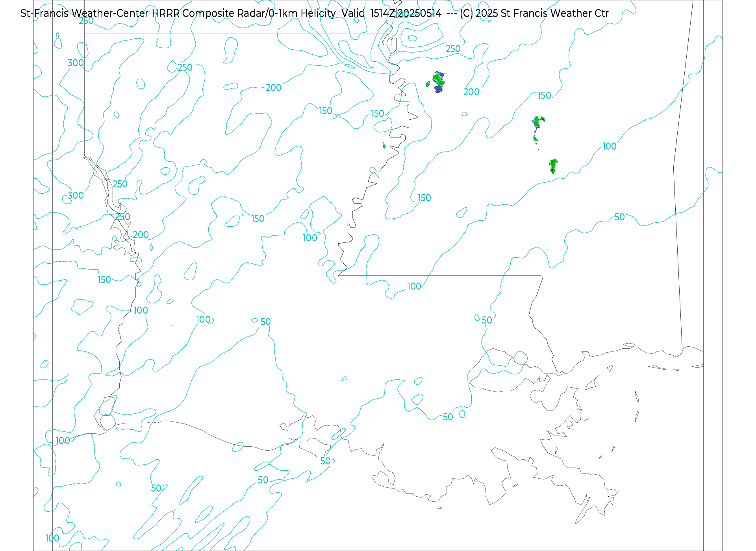
Task: Click the largest blue and green radar echo
Action: click(x=439, y=82)
